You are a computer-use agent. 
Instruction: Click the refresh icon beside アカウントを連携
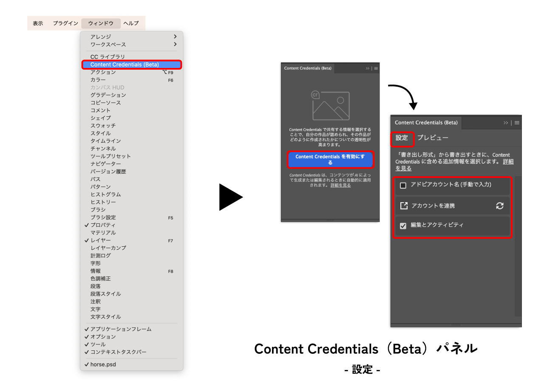(x=500, y=206)
